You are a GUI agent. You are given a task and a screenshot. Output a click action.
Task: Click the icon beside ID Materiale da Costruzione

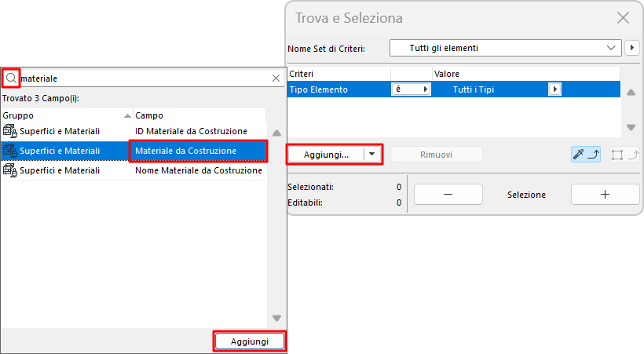(10, 130)
